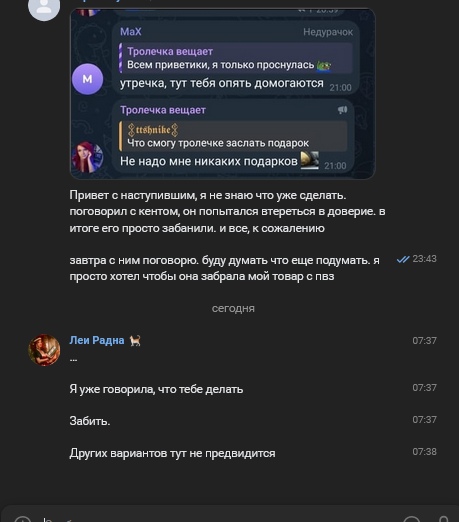Viewport: 459px width, 522px height.
Task: Select the message starting 'завтра с ним поговорю'
Action: click(224, 268)
